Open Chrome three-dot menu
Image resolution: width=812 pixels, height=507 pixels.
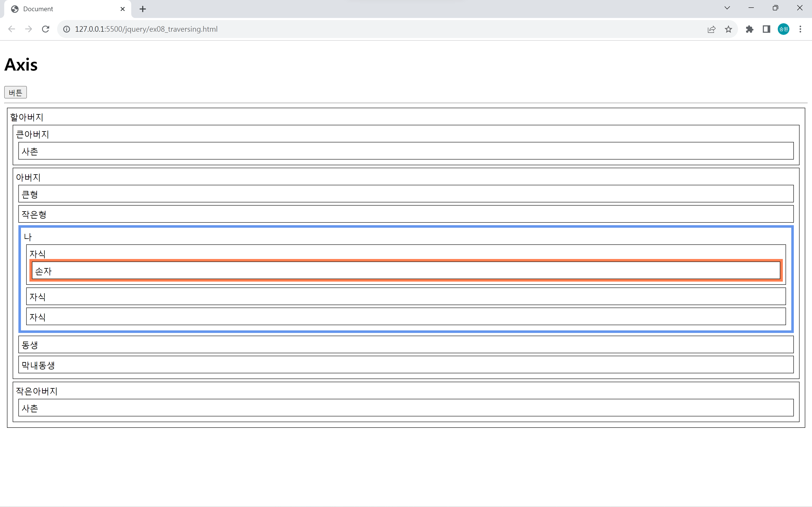(800, 29)
